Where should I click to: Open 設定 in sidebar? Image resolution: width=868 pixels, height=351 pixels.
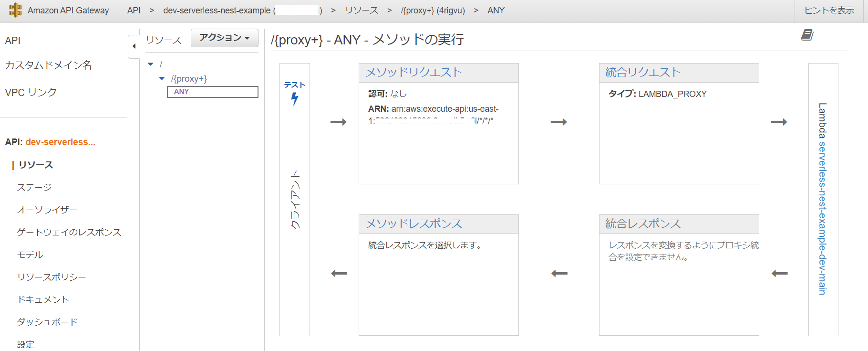26,344
